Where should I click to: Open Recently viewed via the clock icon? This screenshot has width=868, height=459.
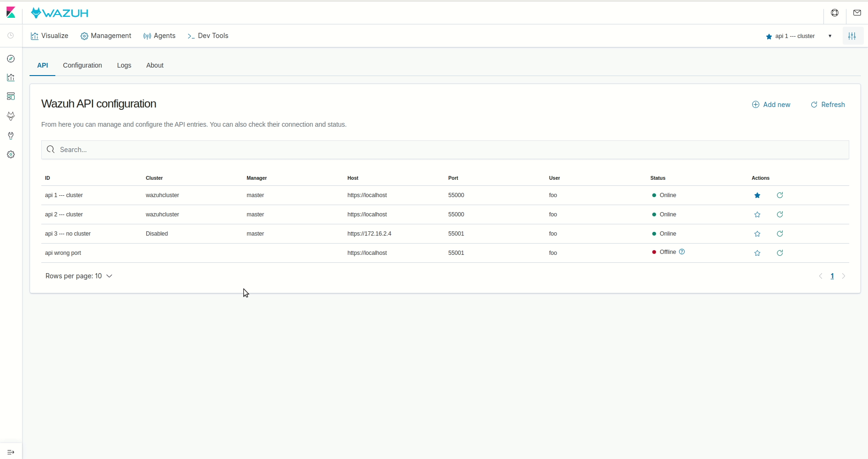(x=11, y=35)
